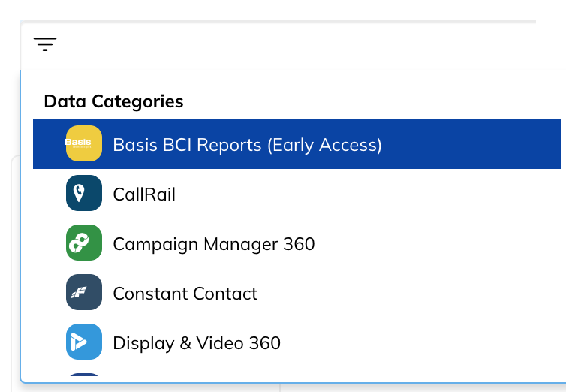Click the Constant Contact logo icon
The width and height of the screenshot is (566, 392).
84,292
